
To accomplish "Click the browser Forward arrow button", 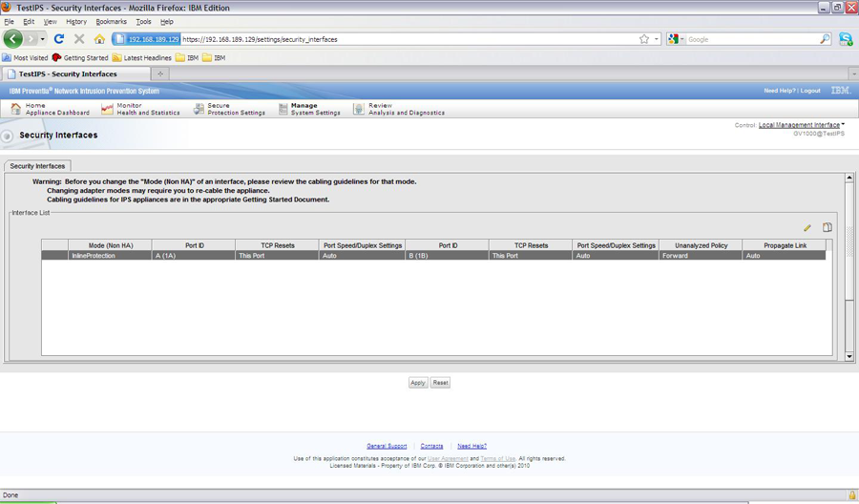I will click(31, 39).
